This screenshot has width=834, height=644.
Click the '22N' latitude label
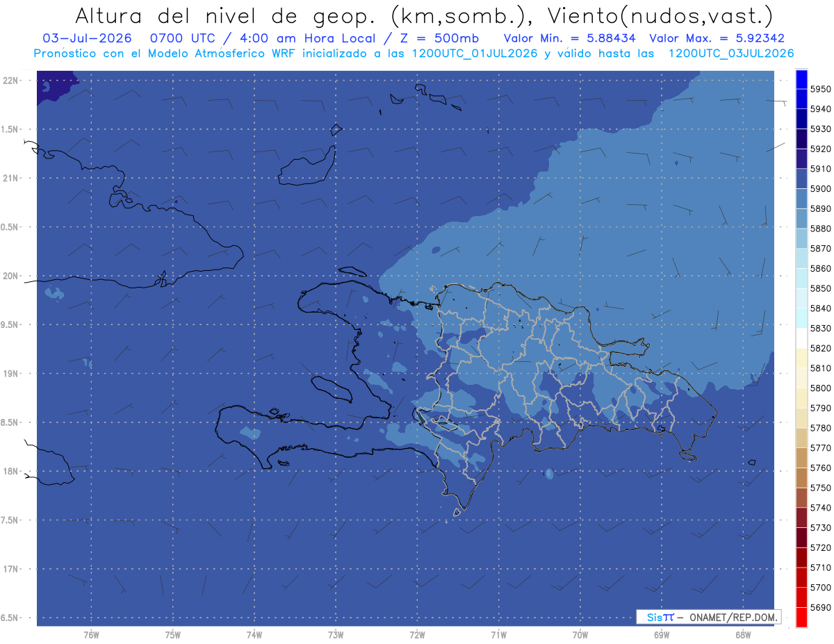tap(11, 81)
